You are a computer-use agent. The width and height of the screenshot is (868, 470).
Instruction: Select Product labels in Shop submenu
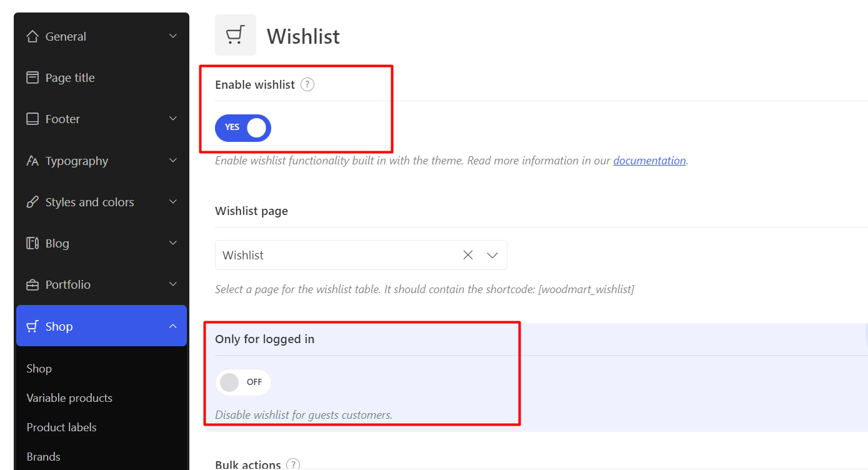coord(61,427)
